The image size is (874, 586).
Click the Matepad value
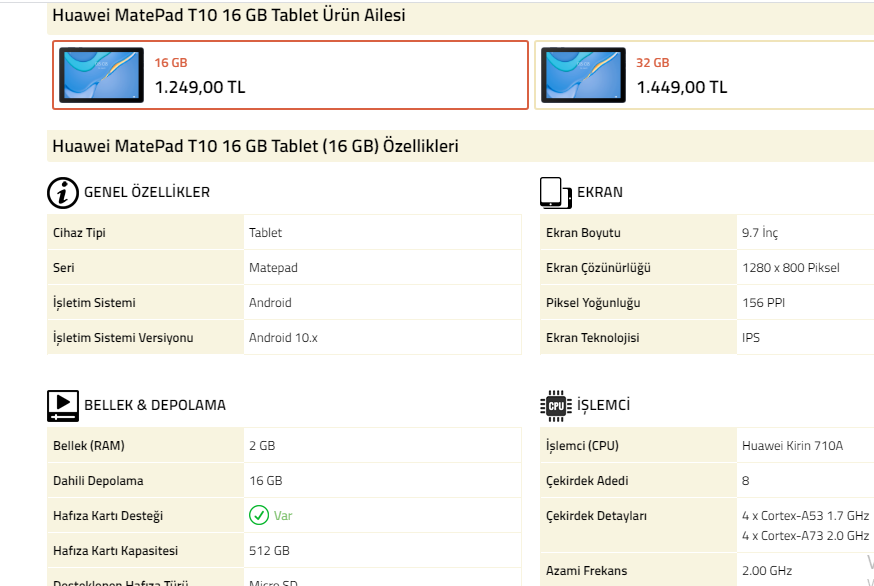tap(273, 268)
